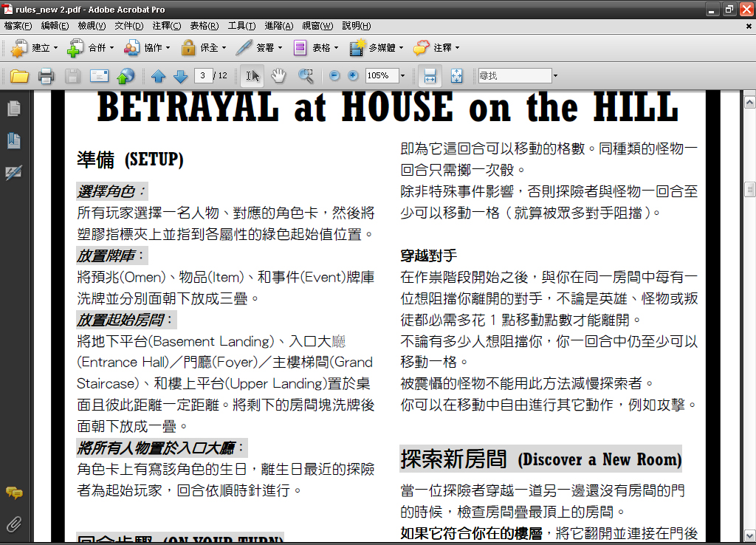Viewport: 756px width, 545px height.
Task: Open the Signatures panel
Action: tap(14, 173)
